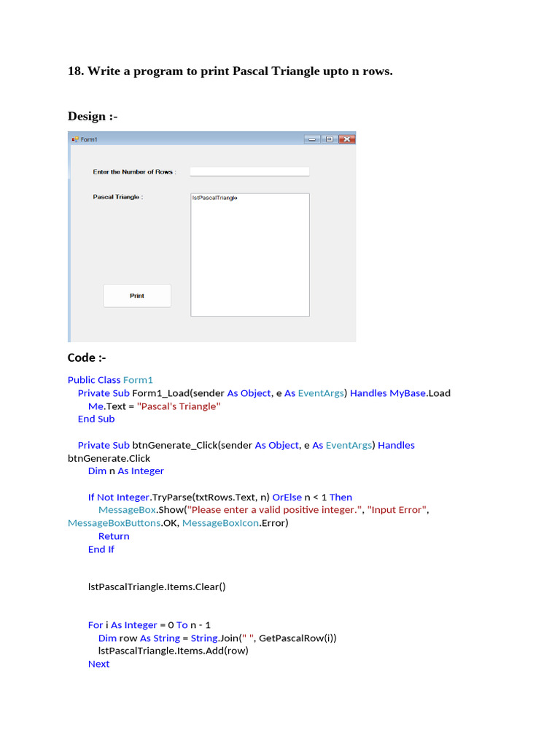Screen dimensions: 560x747
Task: Click the 'Pascal Triangle :' label
Action: coord(117,197)
